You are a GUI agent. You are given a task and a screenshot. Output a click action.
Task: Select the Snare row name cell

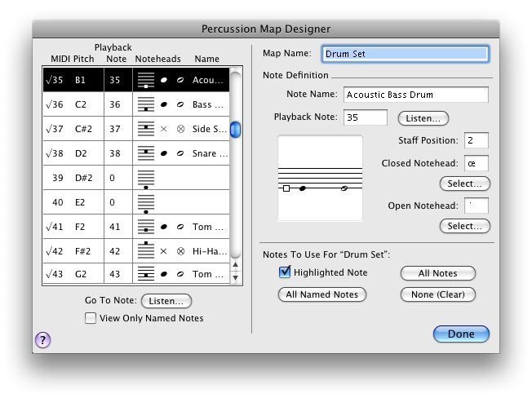(210, 153)
